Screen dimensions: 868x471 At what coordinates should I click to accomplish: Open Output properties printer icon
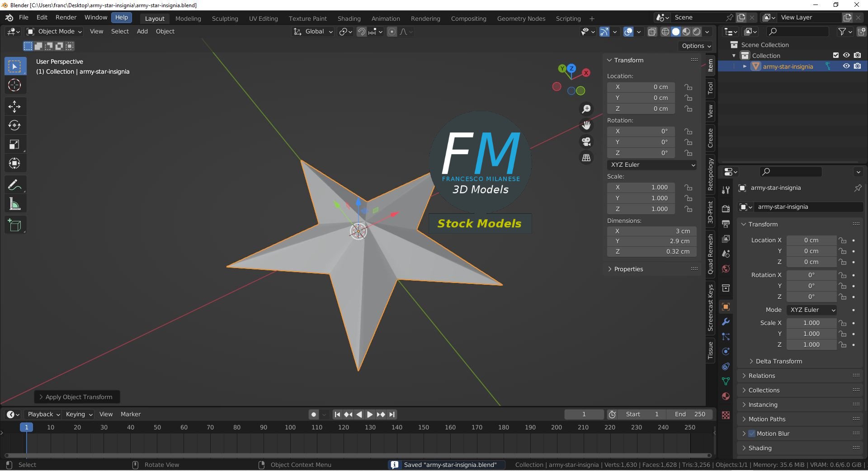pyautogui.click(x=726, y=224)
